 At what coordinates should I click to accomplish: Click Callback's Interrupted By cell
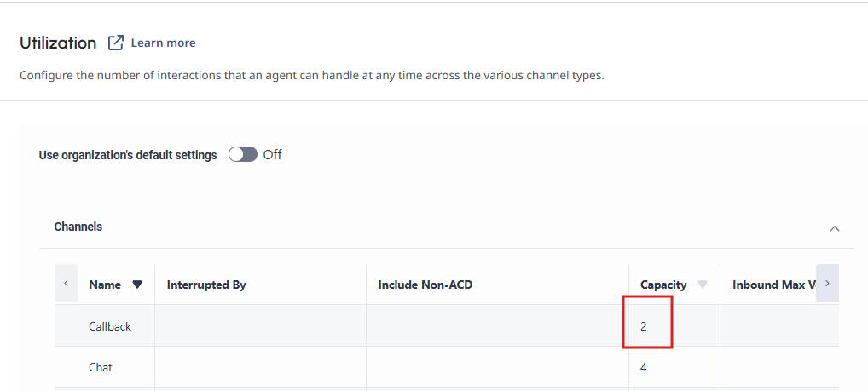click(260, 325)
